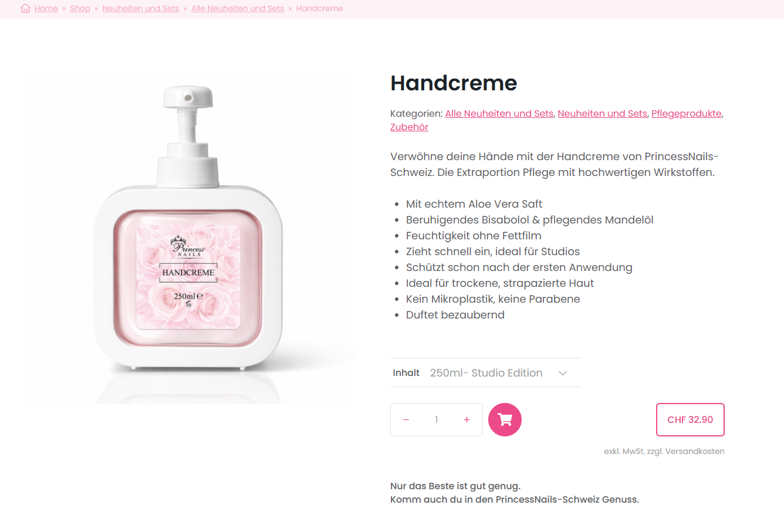784x532 pixels.
Task: Increase quantity with the plus button
Action: (467, 419)
